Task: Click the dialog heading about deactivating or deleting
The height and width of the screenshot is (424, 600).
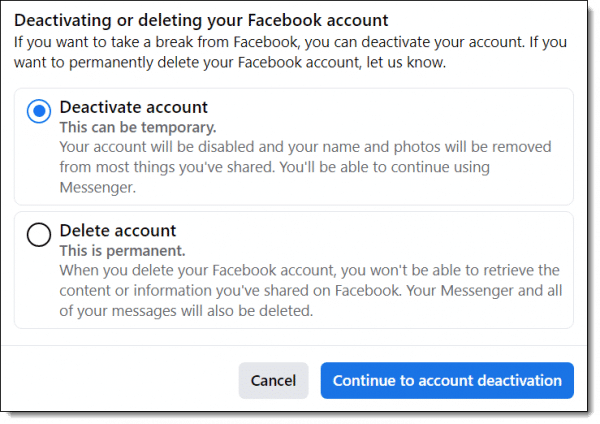Action: pos(201,20)
